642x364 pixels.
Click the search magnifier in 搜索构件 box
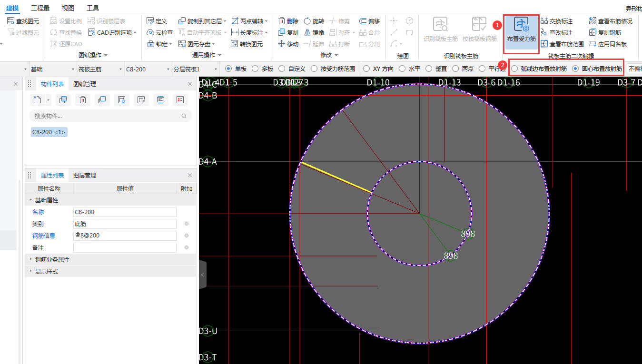[184, 116]
